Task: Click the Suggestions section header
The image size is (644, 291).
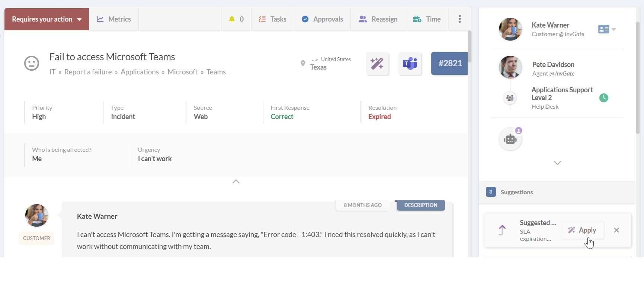Action: click(x=557, y=192)
